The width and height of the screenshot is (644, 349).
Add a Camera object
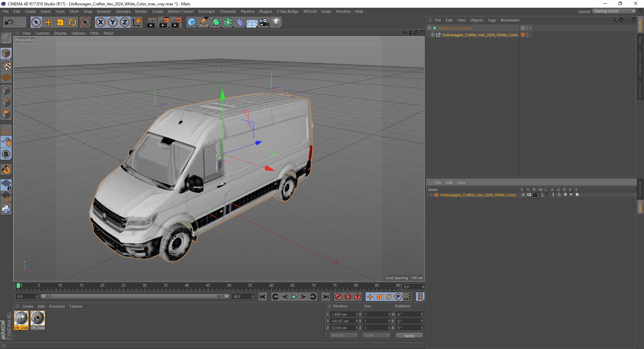click(x=264, y=22)
